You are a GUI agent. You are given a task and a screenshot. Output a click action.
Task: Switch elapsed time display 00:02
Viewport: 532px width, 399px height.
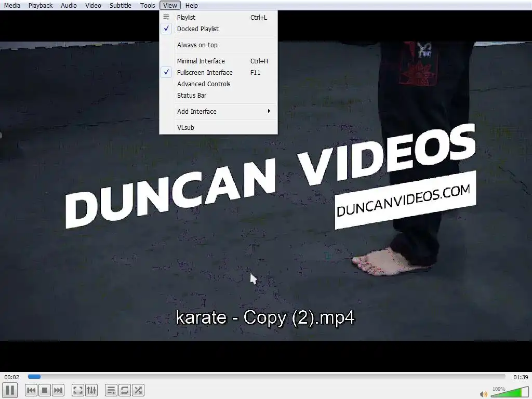click(12, 377)
